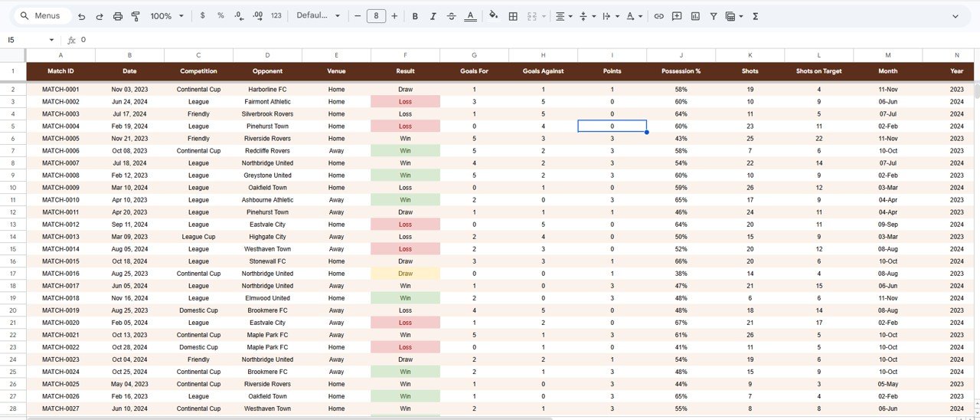
Task: Insert a comment
Action: click(x=677, y=16)
